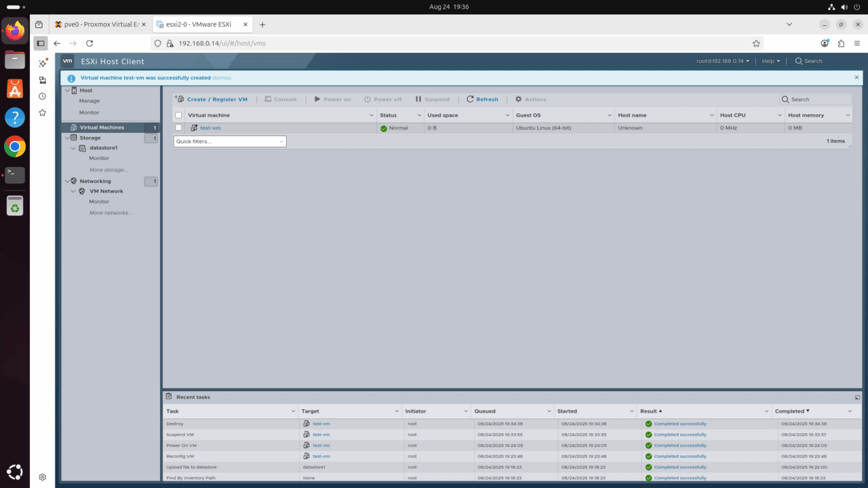Click the More networks... link
This screenshot has width=868, height=488.
pos(111,213)
